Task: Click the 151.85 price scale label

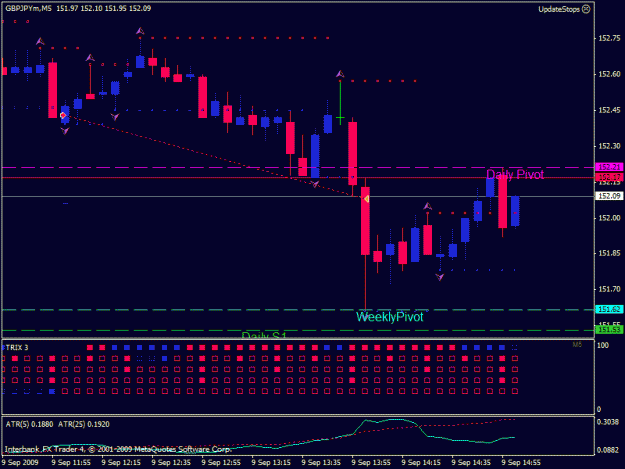Action: coord(609,253)
